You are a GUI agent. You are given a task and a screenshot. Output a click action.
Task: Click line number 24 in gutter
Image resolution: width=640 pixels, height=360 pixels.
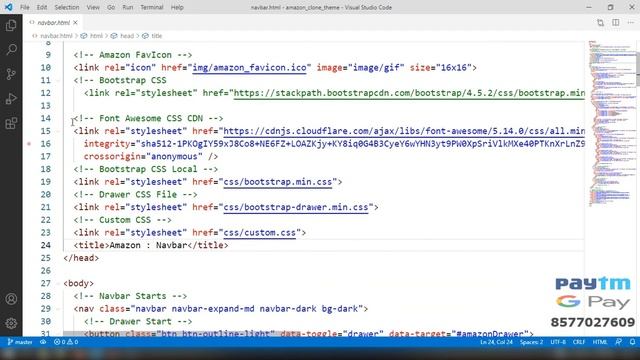coord(46,245)
